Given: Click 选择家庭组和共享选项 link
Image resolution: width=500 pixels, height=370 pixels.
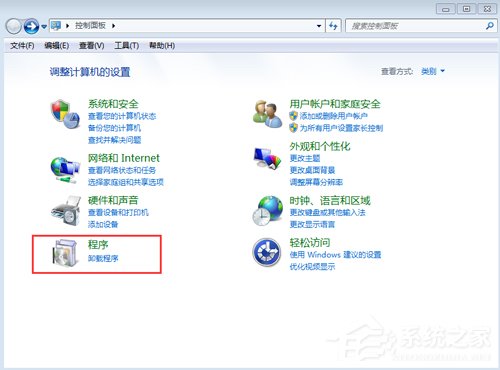Looking at the screenshot, I should [x=126, y=182].
